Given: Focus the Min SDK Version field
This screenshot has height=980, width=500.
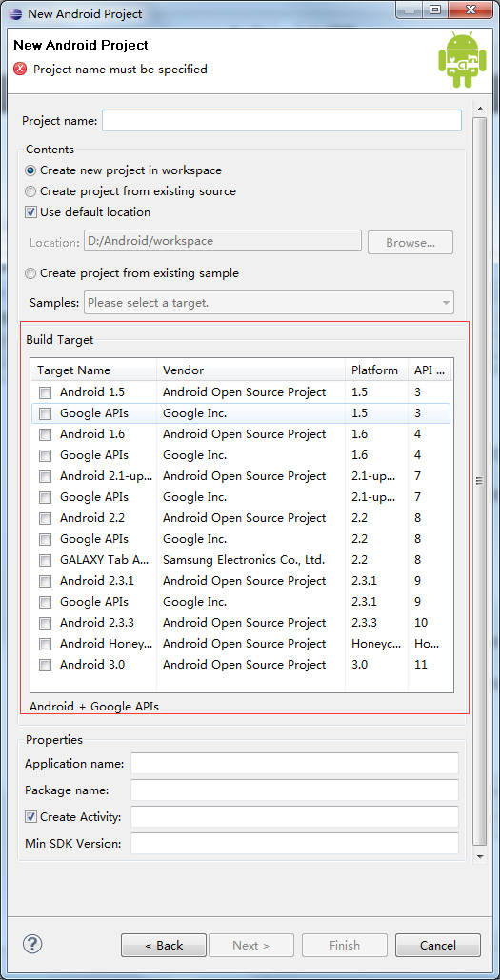Looking at the screenshot, I should [x=294, y=843].
